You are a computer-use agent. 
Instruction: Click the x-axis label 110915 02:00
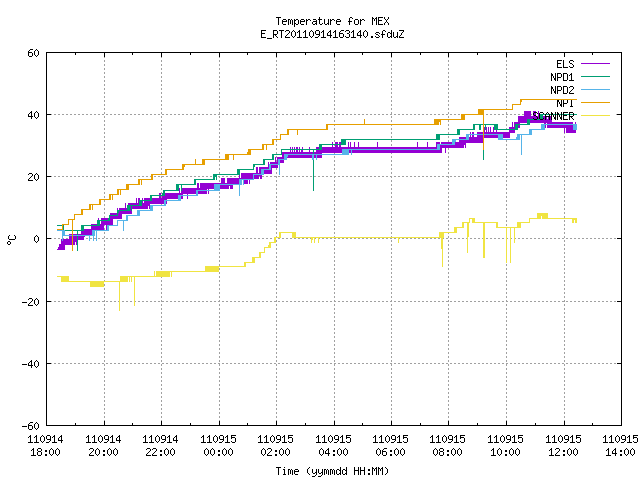[276, 445]
